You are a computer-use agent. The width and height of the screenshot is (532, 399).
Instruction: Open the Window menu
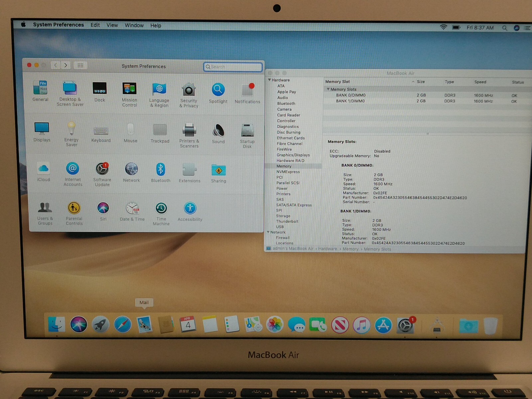tap(134, 25)
